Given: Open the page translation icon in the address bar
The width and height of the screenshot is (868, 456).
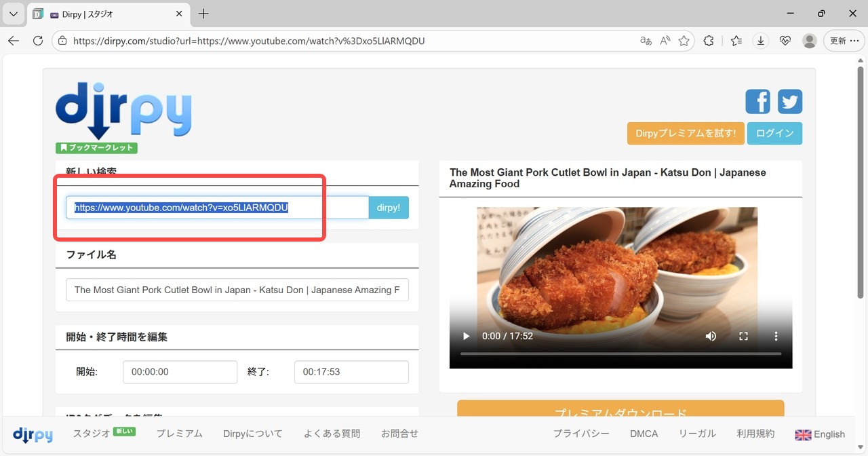Looking at the screenshot, I should (x=646, y=41).
